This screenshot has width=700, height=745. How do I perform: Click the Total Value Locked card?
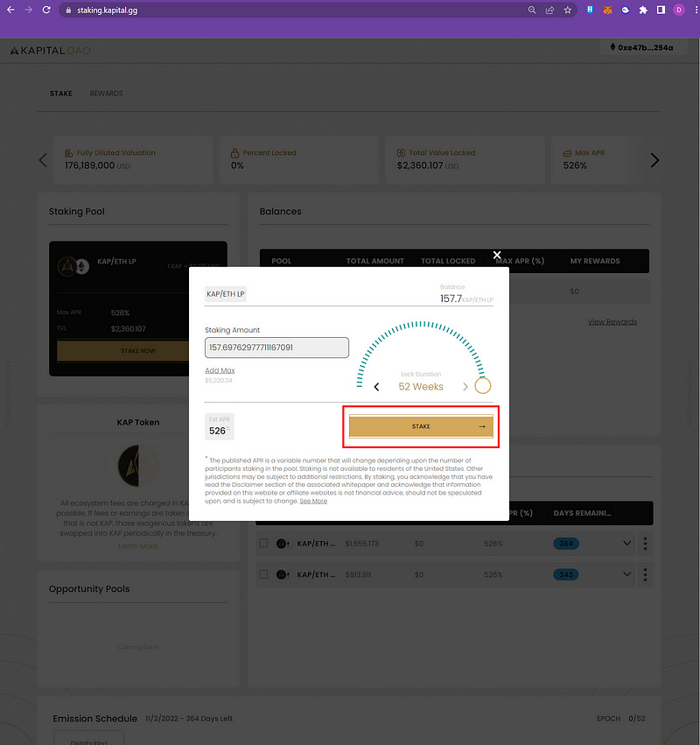[x=465, y=160]
